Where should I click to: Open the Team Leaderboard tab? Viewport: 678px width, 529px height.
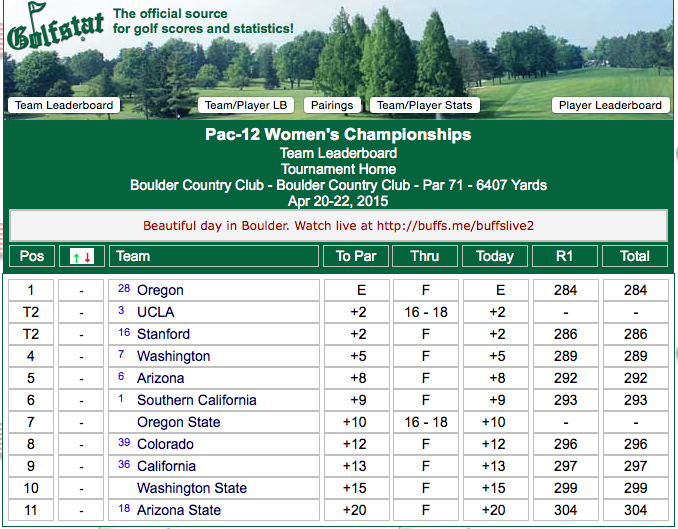click(64, 105)
